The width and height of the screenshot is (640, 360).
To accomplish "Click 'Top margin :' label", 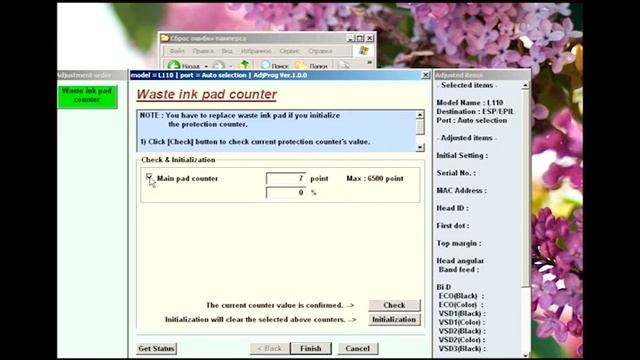I will 459,243.
